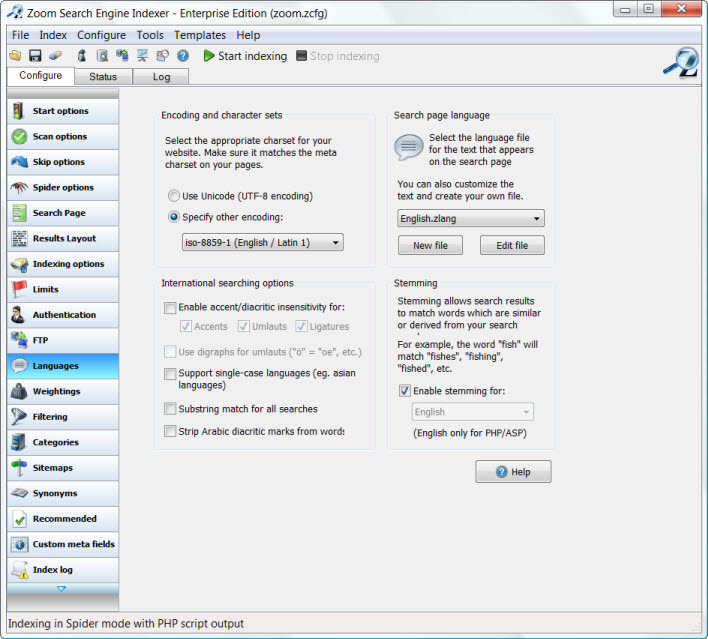Click the chart presentation board toolbar icon
The width and height of the screenshot is (708, 639).
[x=142, y=56]
